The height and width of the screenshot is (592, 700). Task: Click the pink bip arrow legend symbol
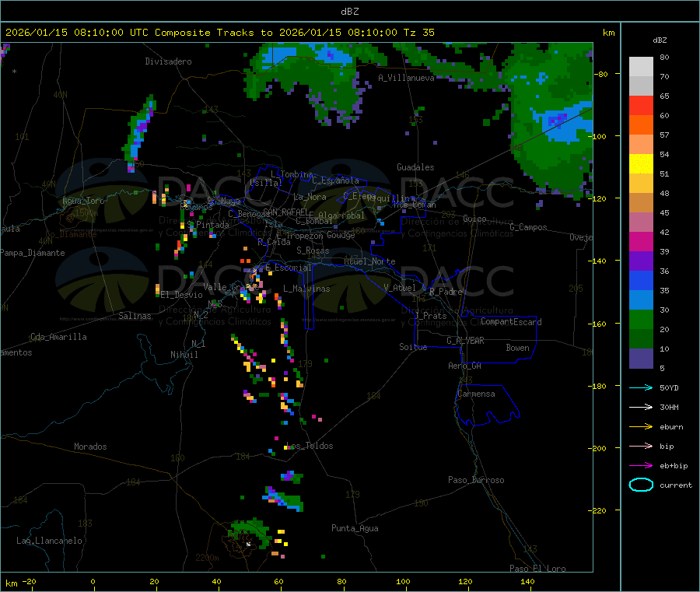(641, 446)
